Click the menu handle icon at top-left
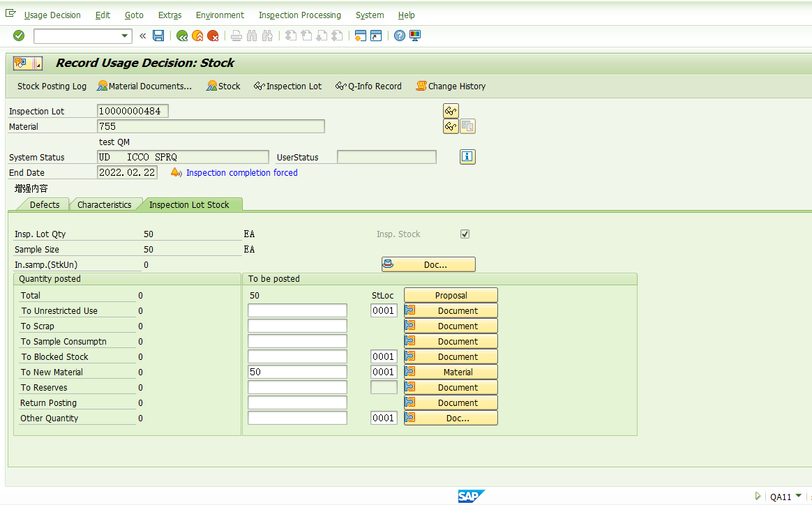The image size is (812, 505). click(10, 13)
